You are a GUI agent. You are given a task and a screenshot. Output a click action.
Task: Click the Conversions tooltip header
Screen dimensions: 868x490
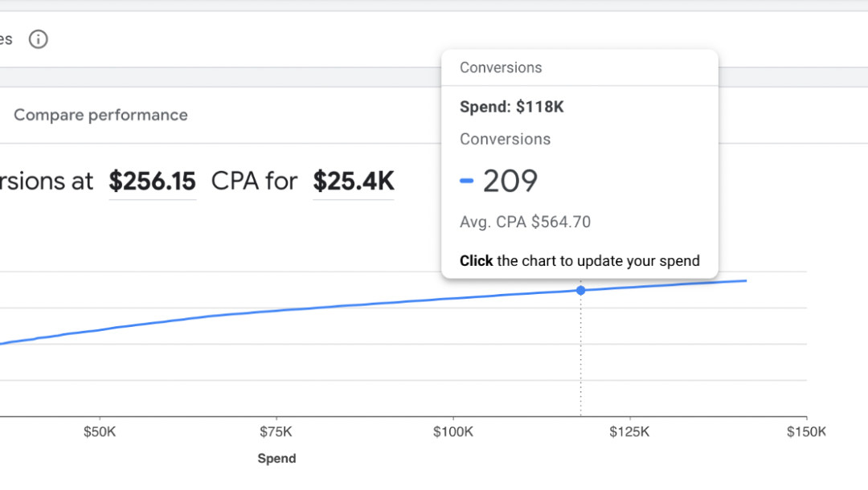point(501,68)
